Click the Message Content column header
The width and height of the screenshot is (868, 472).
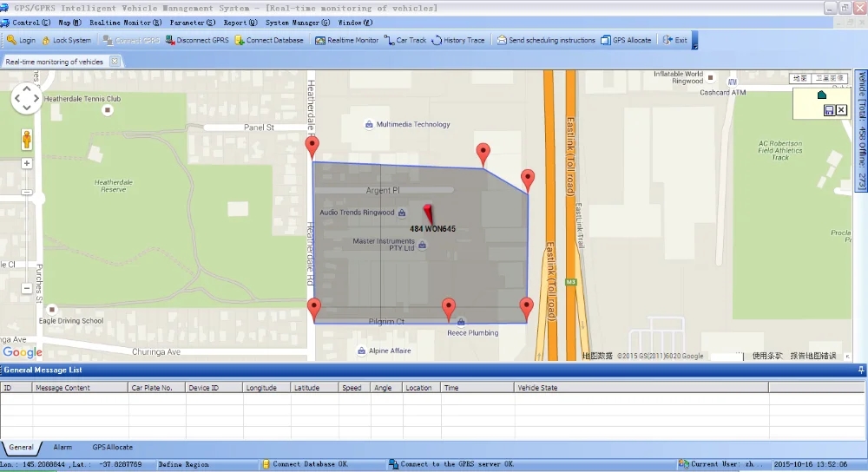tap(80, 388)
